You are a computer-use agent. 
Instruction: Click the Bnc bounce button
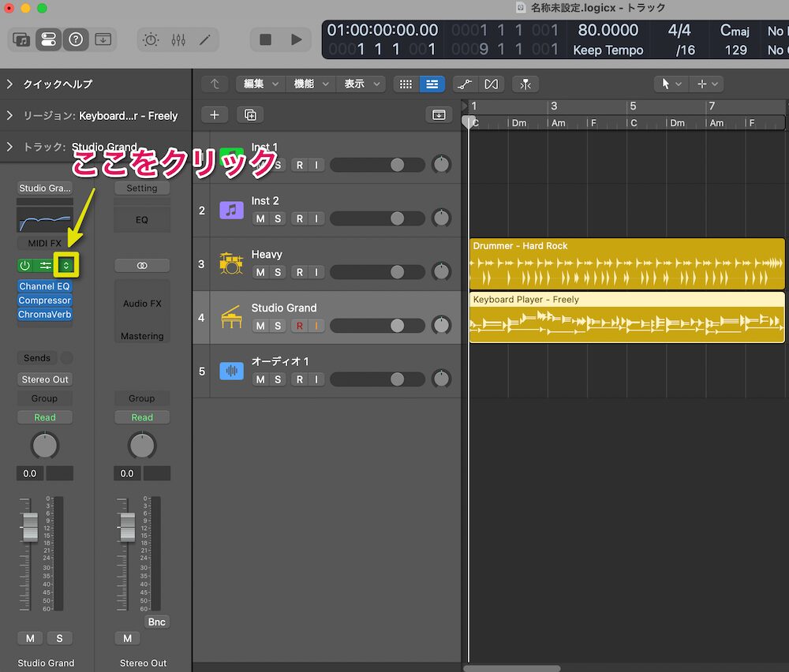[x=156, y=622]
